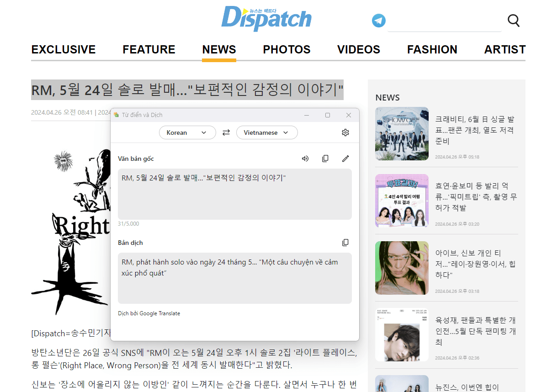The width and height of the screenshot is (552, 392).
Task: Open the 아이브 article thumbnail image
Action: tap(402, 268)
